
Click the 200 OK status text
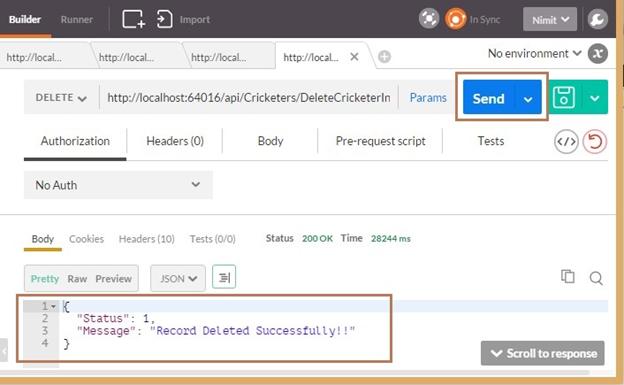(317, 238)
